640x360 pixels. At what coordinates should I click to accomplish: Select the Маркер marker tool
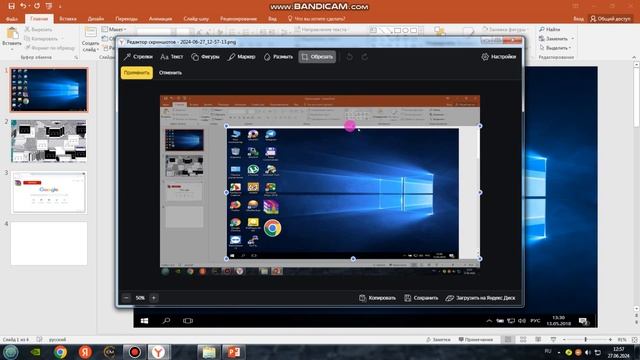point(242,57)
